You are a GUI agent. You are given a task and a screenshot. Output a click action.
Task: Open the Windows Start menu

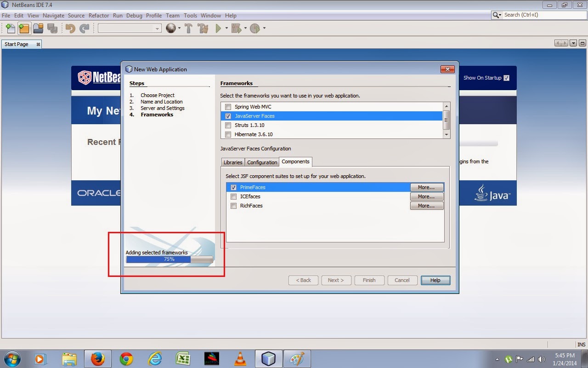point(12,358)
